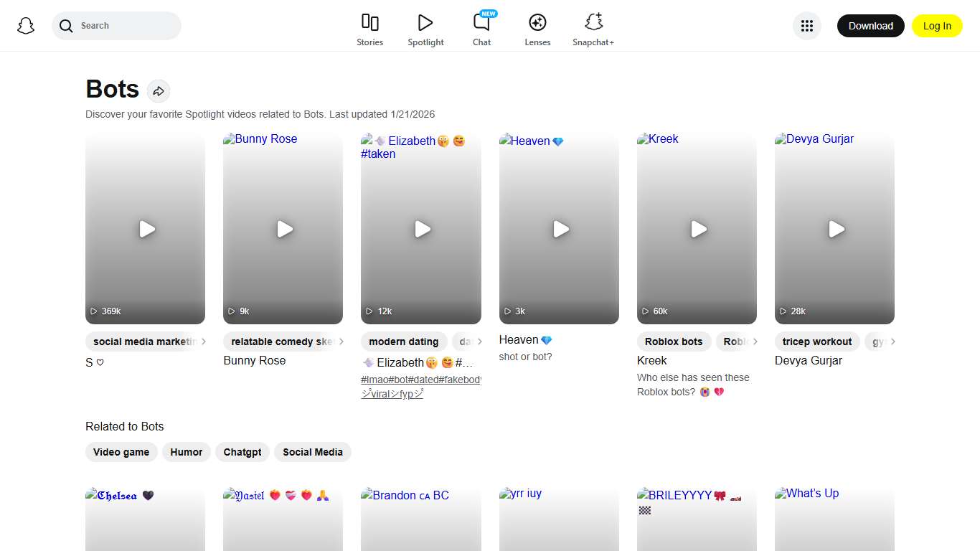Open the Lenses section
Image resolution: width=980 pixels, height=551 pixels.
[537, 29]
